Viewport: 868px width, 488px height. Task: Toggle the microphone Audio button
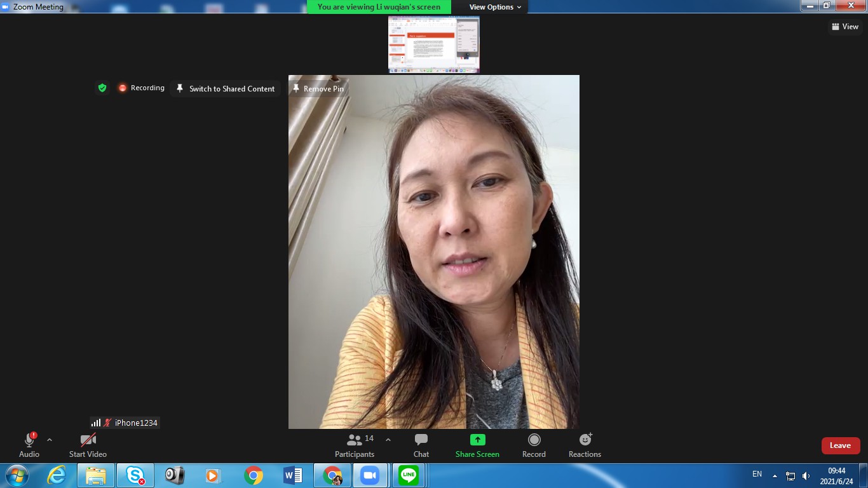[x=29, y=445]
